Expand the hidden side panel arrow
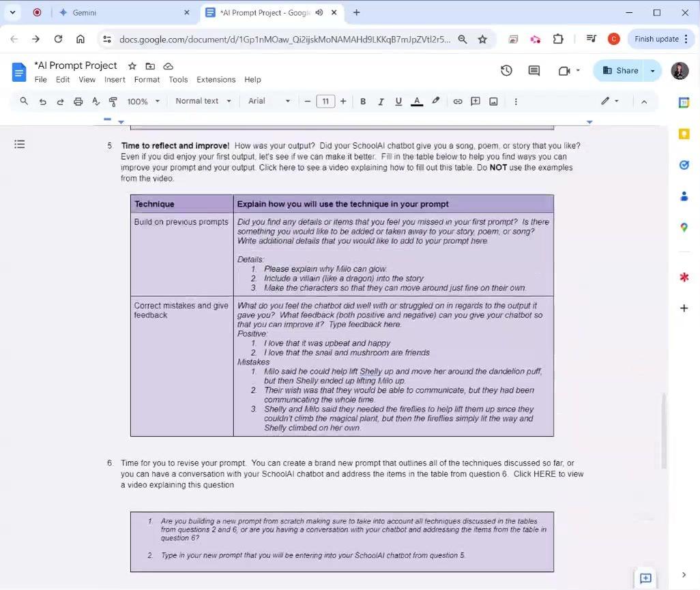700x590 pixels. click(x=684, y=575)
